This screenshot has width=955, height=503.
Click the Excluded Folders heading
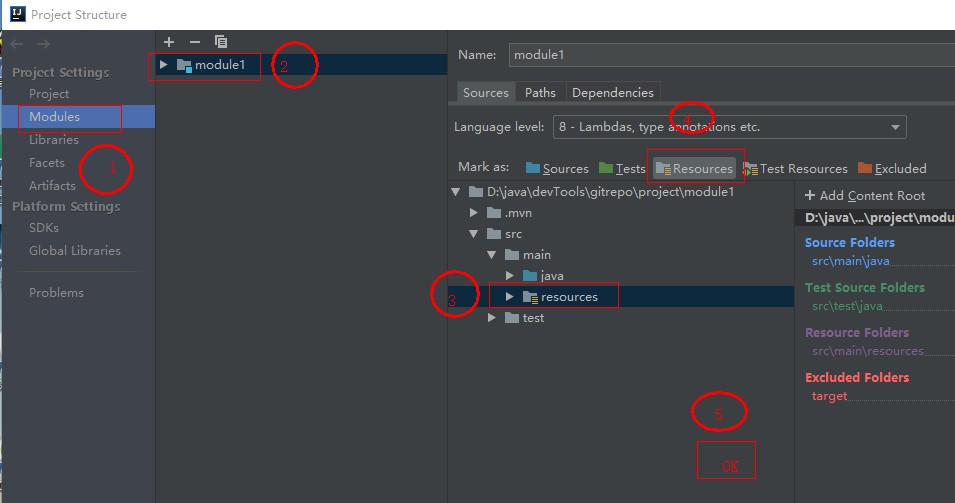(857, 378)
